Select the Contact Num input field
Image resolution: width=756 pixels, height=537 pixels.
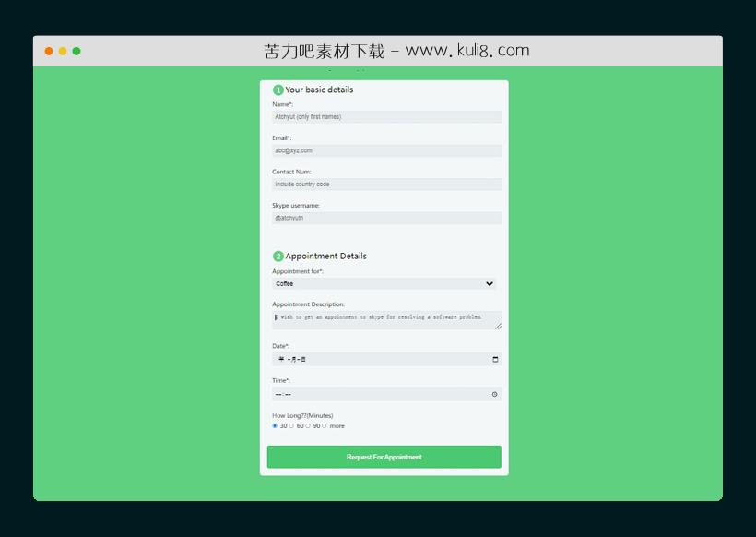(x=386, y=185)
